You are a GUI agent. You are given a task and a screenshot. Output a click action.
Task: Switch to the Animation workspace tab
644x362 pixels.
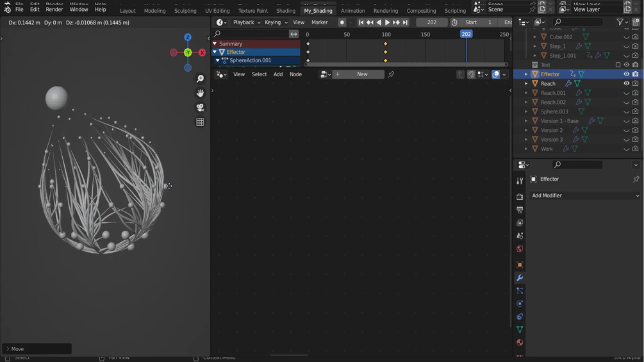(353, 11)
